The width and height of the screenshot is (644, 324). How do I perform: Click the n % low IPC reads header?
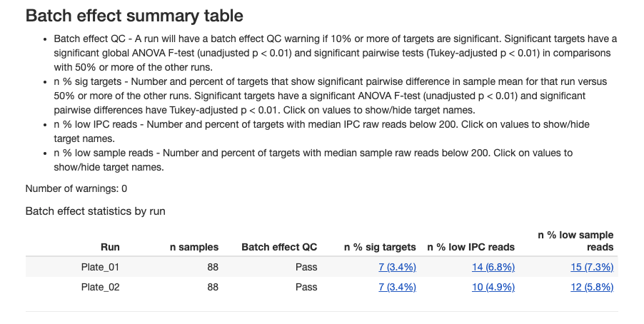pos(471,247)
